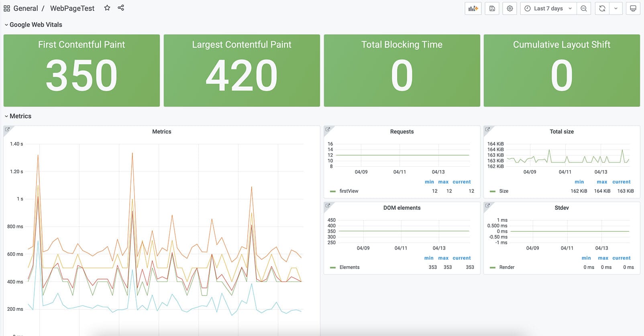Image resolution: width=644 pixels, height=336 pixels.
Task: Open the Stdev panel link icon
Action: point(487,205)
